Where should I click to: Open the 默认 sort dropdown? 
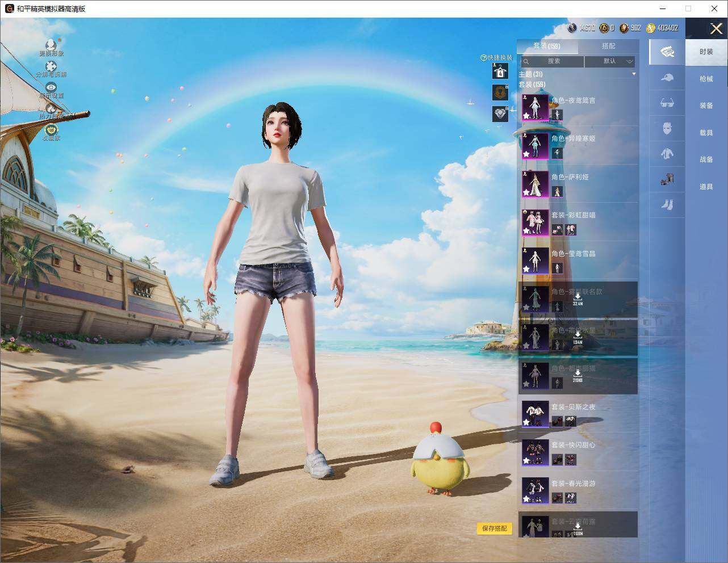[610, 61]
